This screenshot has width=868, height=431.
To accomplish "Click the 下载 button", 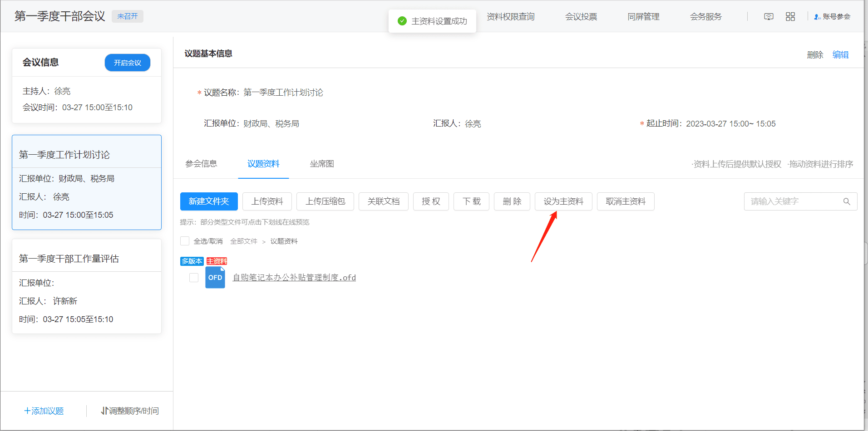I will point(472,201).
